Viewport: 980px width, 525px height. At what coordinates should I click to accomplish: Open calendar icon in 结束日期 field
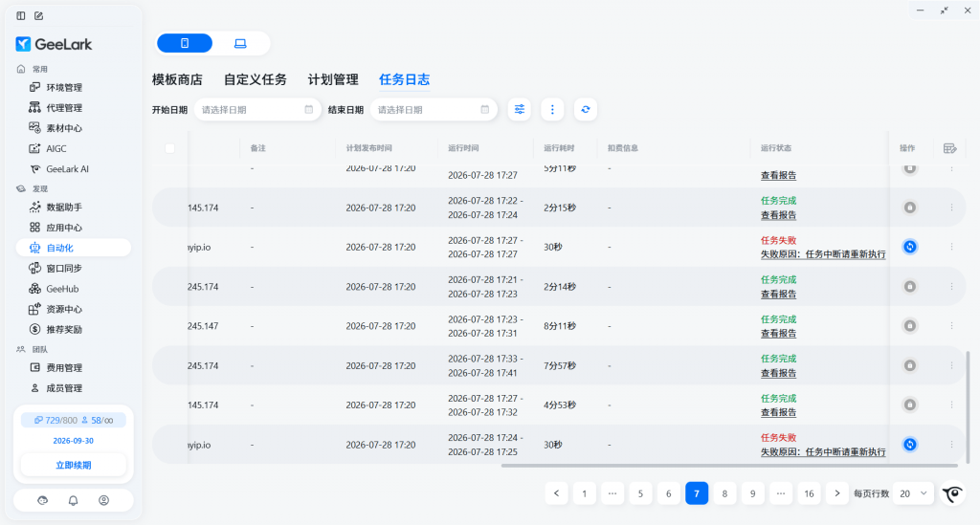tap(485, 109)
